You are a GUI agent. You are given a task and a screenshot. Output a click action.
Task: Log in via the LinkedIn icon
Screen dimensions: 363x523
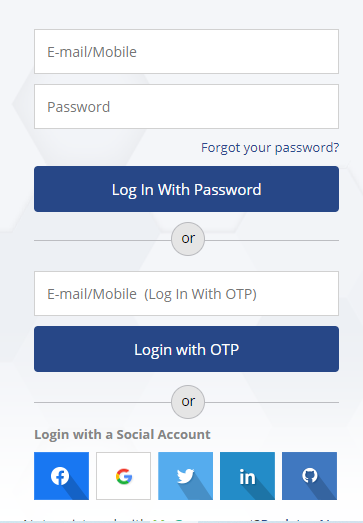click(x=248, y=476)
